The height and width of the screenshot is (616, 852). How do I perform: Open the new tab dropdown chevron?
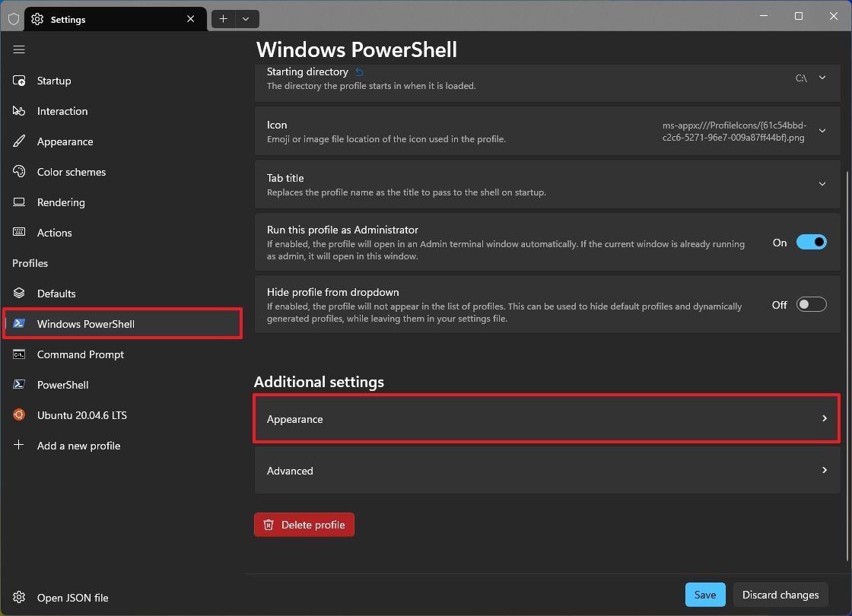[x=245, y=18]
